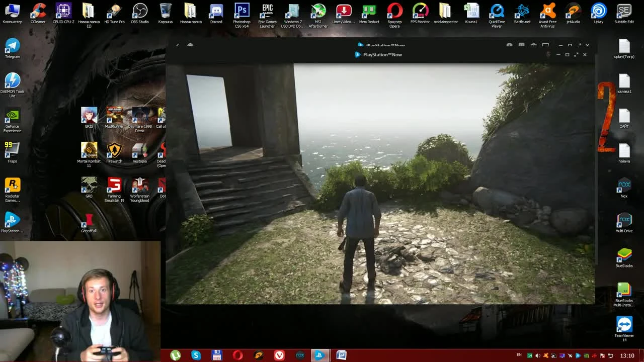Viewport: 644px width, 362px height.
Task: Click uTorrent in the taskbar
Action: (175, 355)
